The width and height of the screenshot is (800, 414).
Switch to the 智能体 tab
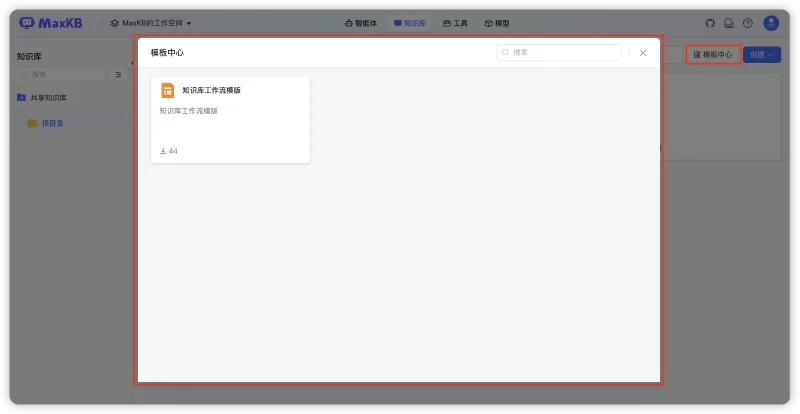pyautogui.click(x=361, y=23)
